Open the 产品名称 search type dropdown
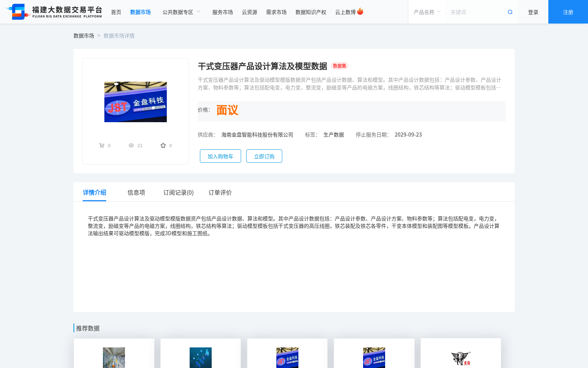The image size is (588, 368). [x=427, y=12]
